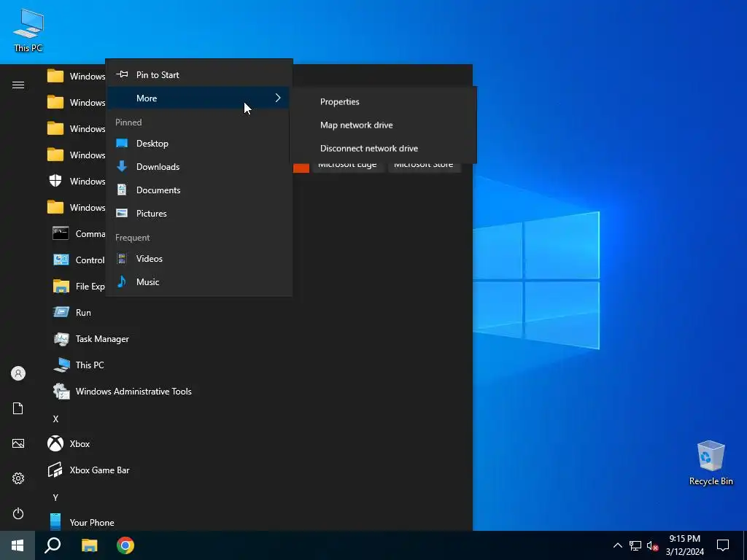747x560 pixels.
Task: Launch Command Prompt entry
Action: coord(79,234)
